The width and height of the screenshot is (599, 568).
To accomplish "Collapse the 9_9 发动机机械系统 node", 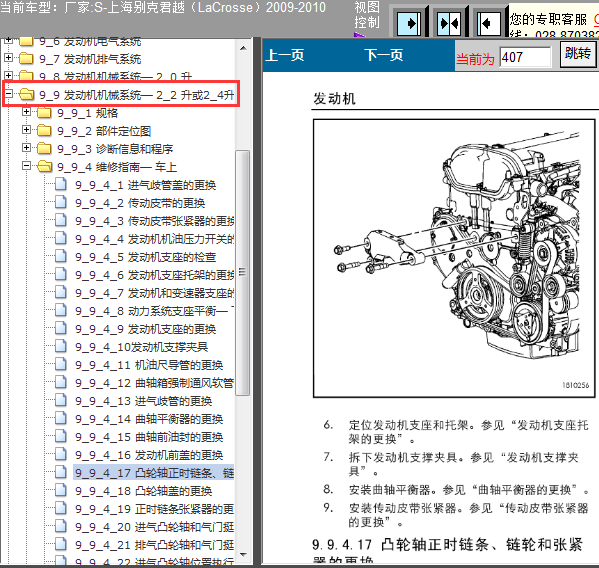I will point(8,93).
